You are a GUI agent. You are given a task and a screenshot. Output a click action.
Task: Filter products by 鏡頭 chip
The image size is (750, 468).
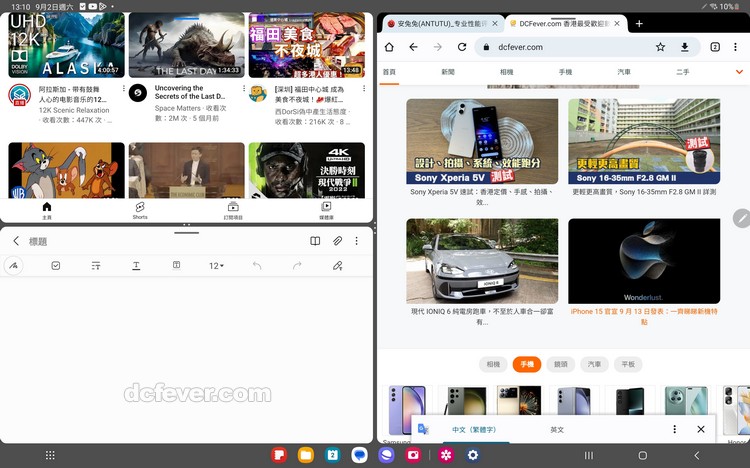561,364
